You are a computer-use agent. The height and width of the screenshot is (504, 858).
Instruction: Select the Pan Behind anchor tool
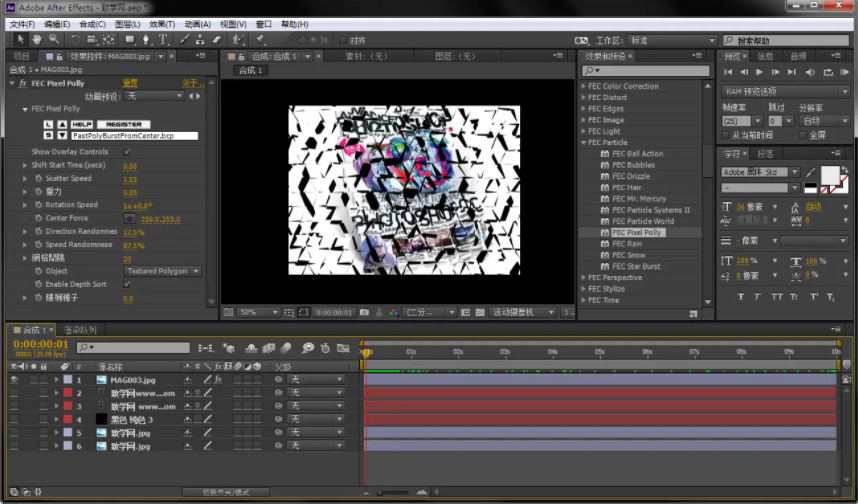(108, 39)
